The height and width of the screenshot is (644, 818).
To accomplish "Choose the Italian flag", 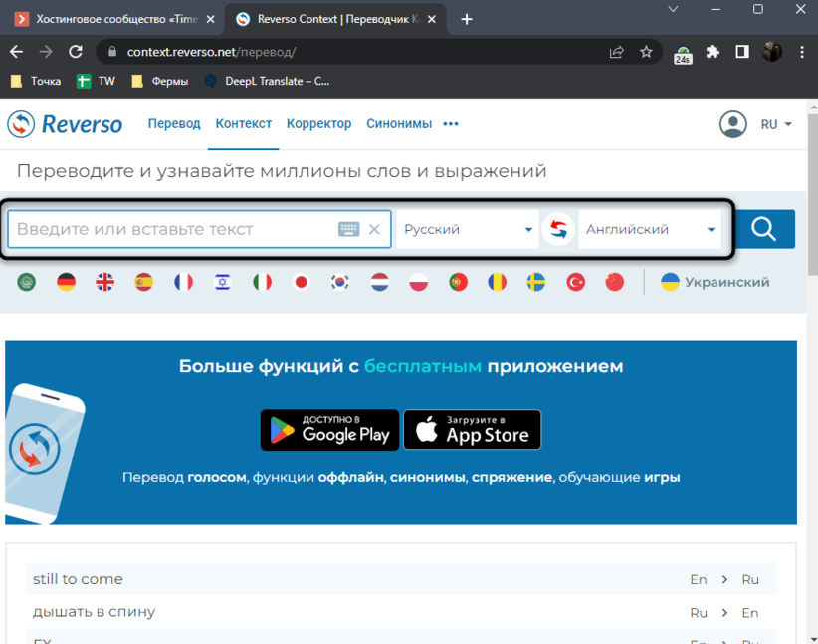I will (262, 282).
